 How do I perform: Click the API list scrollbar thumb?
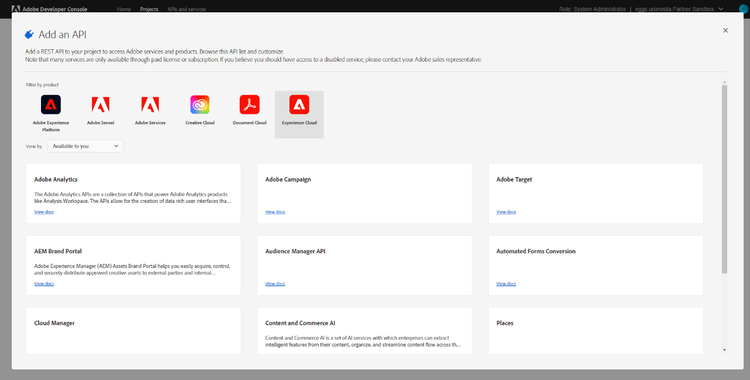pyautogui.click(x=724, y=179)
